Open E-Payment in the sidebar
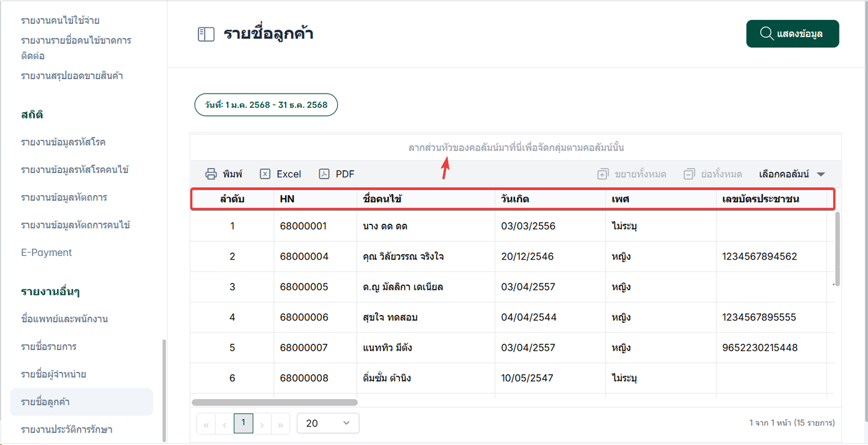Image resolution: width=868 pixels, height=445 pixels. point(46,252)
